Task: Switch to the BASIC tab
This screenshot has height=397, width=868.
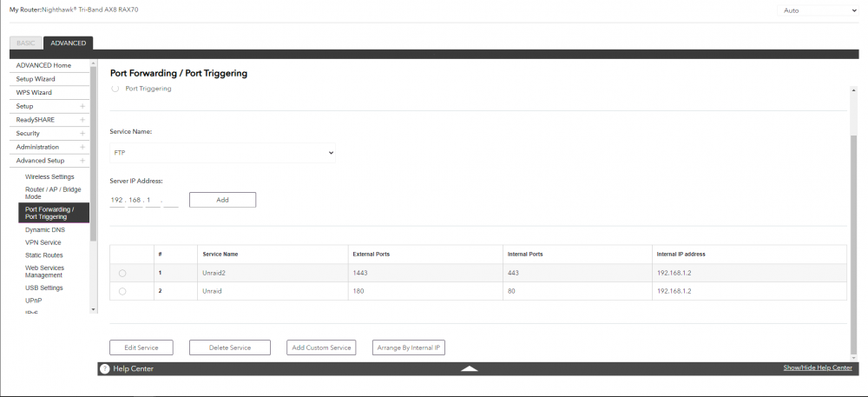Action: [26, 43]
